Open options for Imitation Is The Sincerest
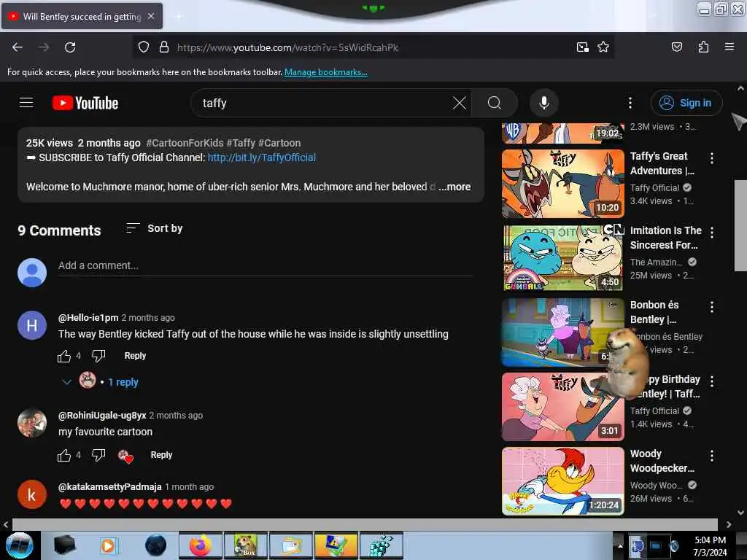Viewport: 747px width, 560px height. click(x=712, y=233)
